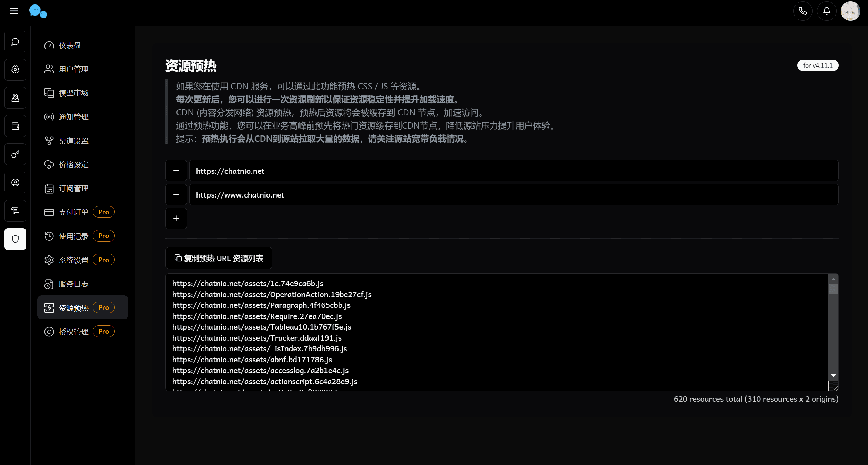Click the Require.27ea70ec.js URL line
The image size is (868, 465).
(x=257, y=316)
